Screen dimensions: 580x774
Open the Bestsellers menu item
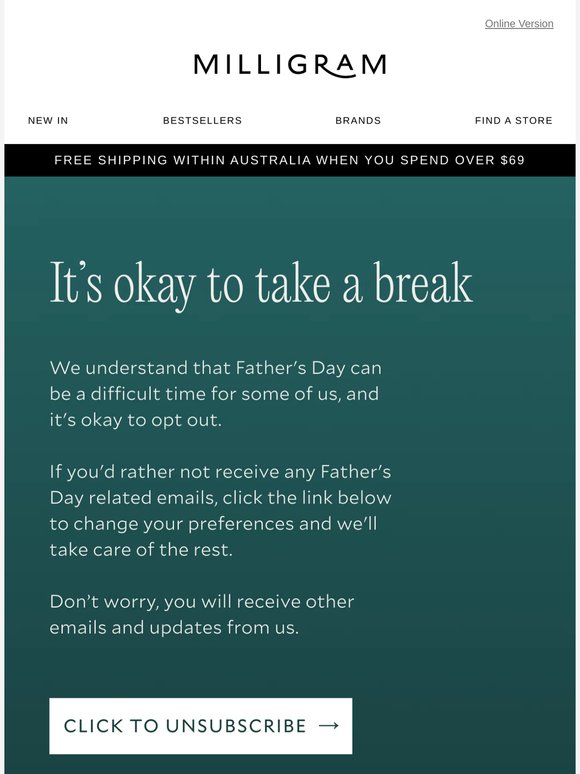click(202, 120)
